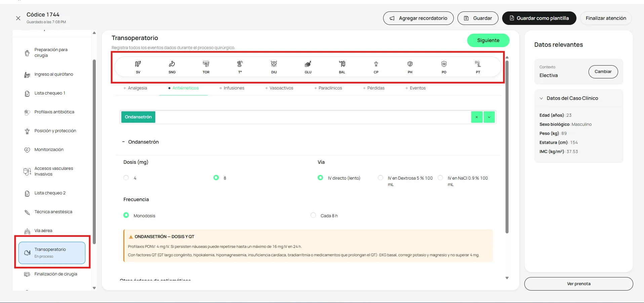Click the Finalización de cirugía icon

click(x=27, y=274)
